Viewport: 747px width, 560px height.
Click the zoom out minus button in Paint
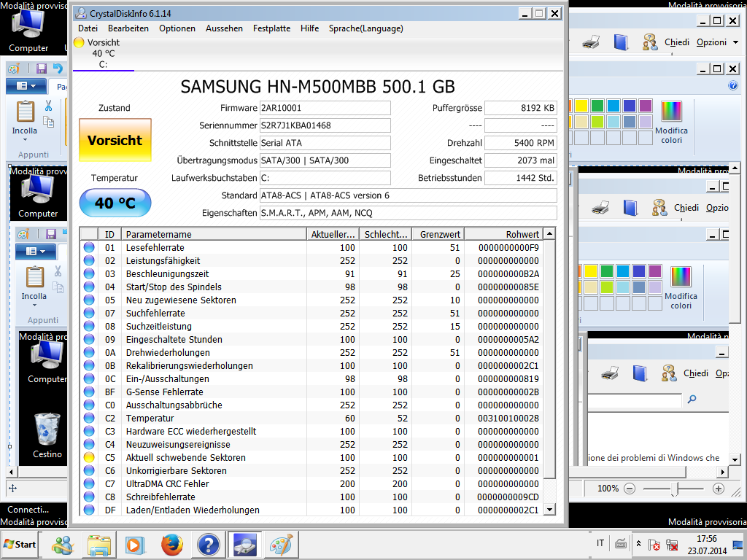(630, 488)
